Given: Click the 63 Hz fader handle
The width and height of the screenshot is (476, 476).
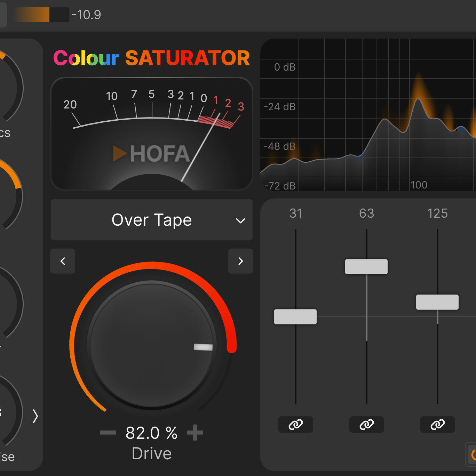Looking at the screenshot, I should [366, 267].
